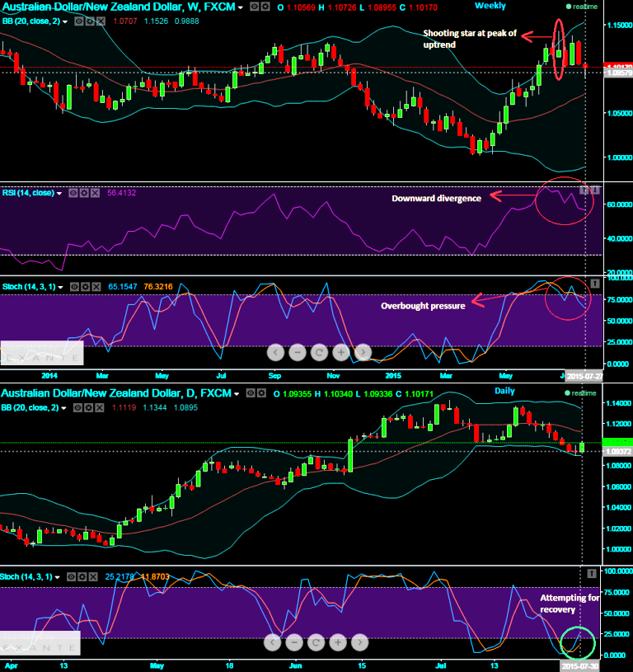Viewport: 633px width, 672px height.
Task: Open RSI (14, close) settings gear
Action: tap(84, 193)
